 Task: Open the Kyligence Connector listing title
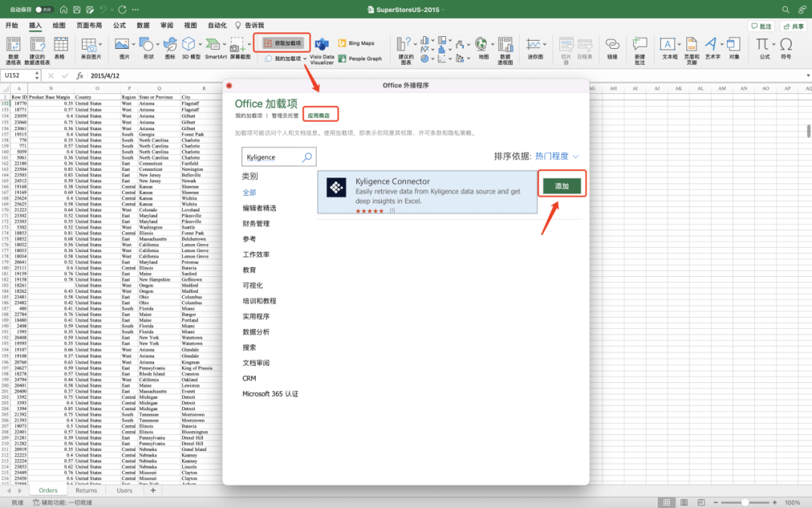tap(392, 181)
